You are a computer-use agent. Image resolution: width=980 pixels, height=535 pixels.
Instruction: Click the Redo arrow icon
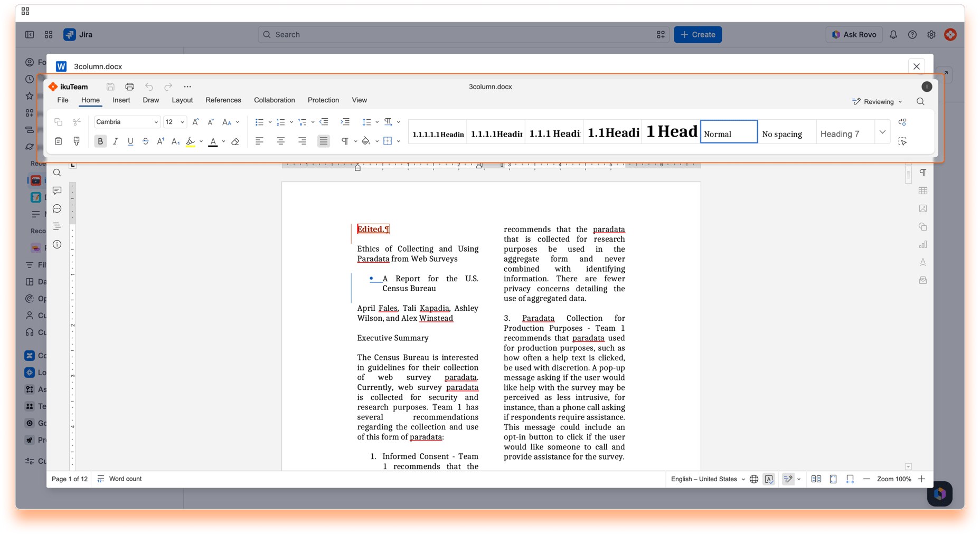click(x=168, y=87)
